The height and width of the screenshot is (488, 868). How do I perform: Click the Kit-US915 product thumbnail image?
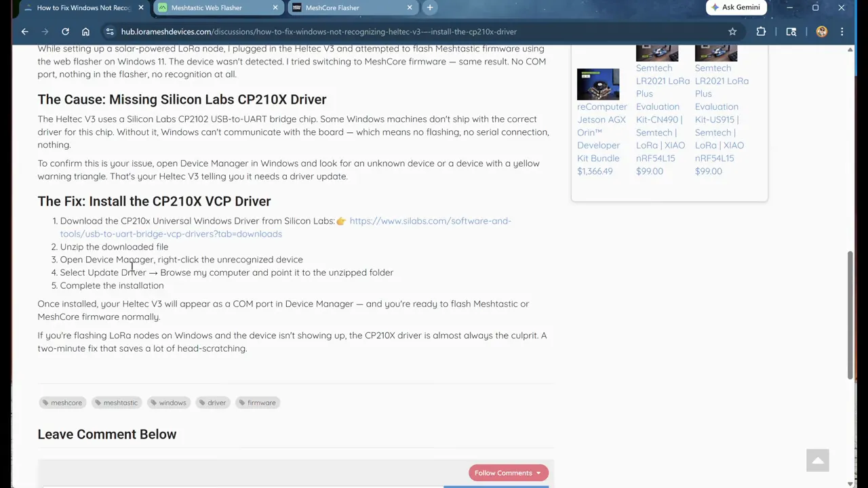[x=716, y=53]
